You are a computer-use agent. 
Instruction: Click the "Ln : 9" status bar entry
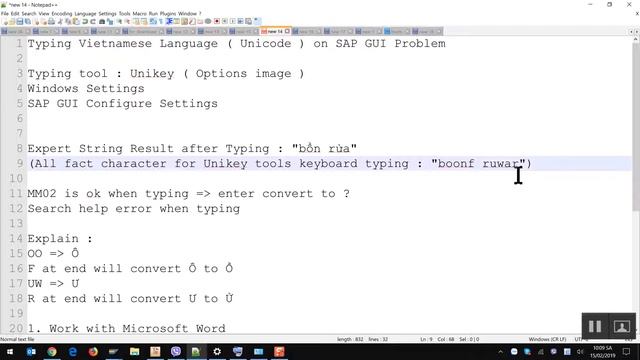click(426, 339)
